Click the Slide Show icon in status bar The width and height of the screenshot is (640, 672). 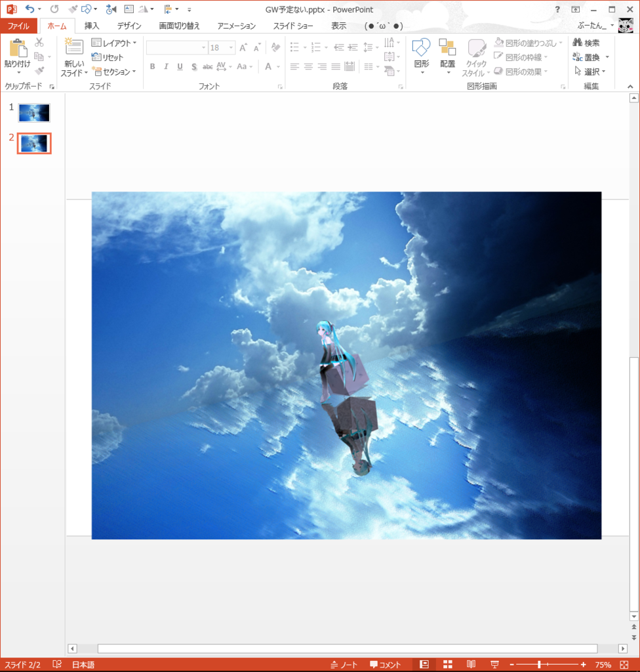click(x=494, y=664)
